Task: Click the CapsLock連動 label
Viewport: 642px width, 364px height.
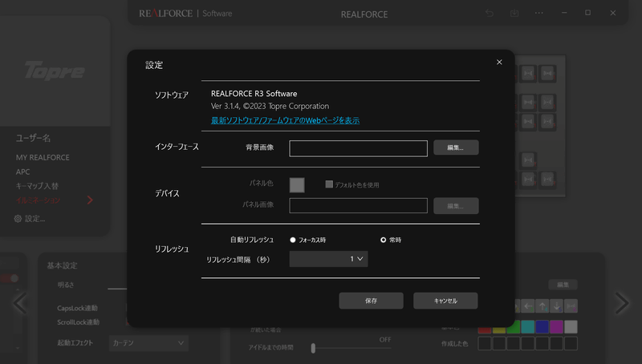Action: 77,308
